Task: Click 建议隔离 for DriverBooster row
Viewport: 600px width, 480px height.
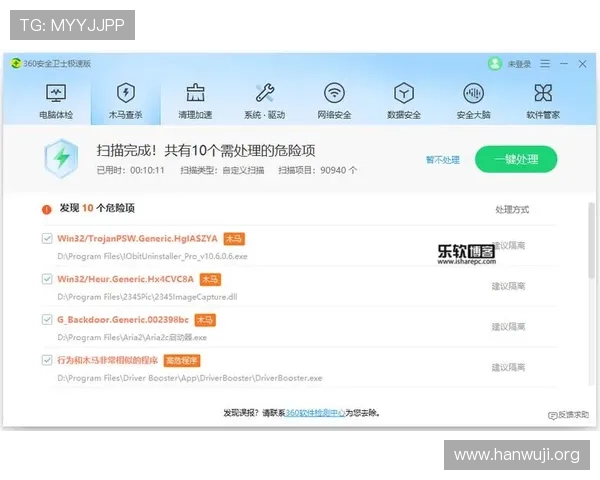Action: 508,367
